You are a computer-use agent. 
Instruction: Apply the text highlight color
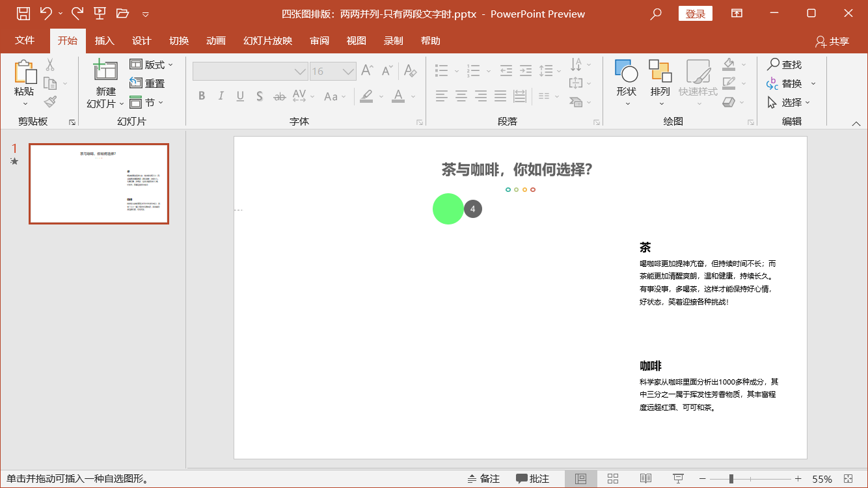tap(366, 96)
